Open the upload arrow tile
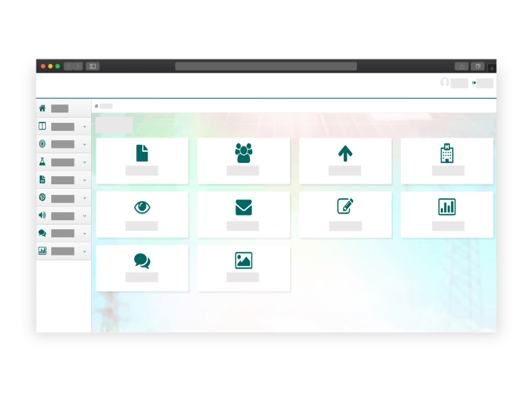 point(344,160)
